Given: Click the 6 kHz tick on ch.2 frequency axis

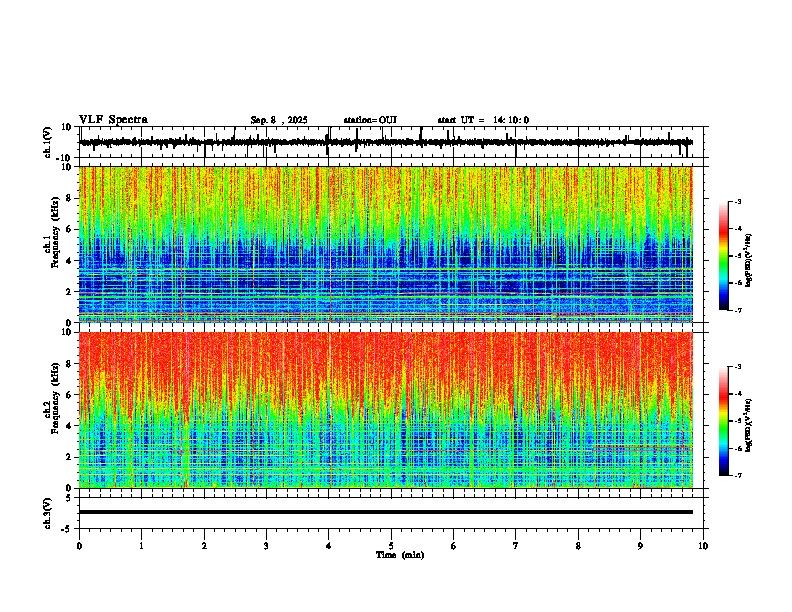Looking at the screenshot, I should [x=70, y=395].
